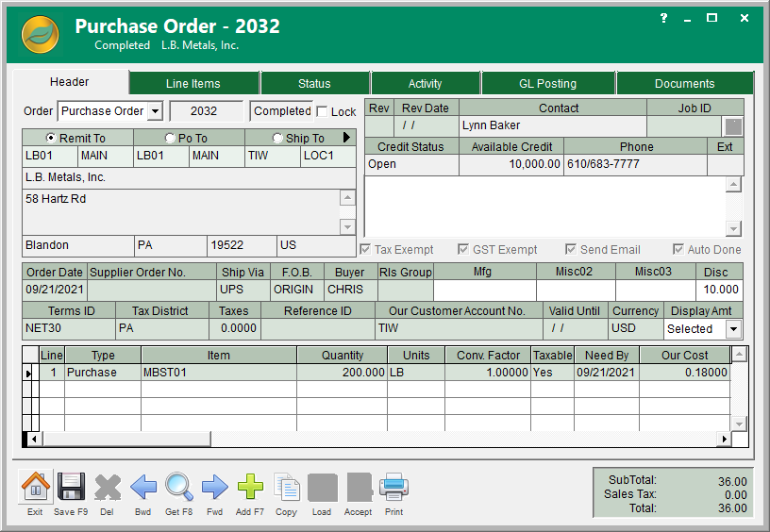Select the Ship To radio button
Screen dimensions: 770x532
277,139
